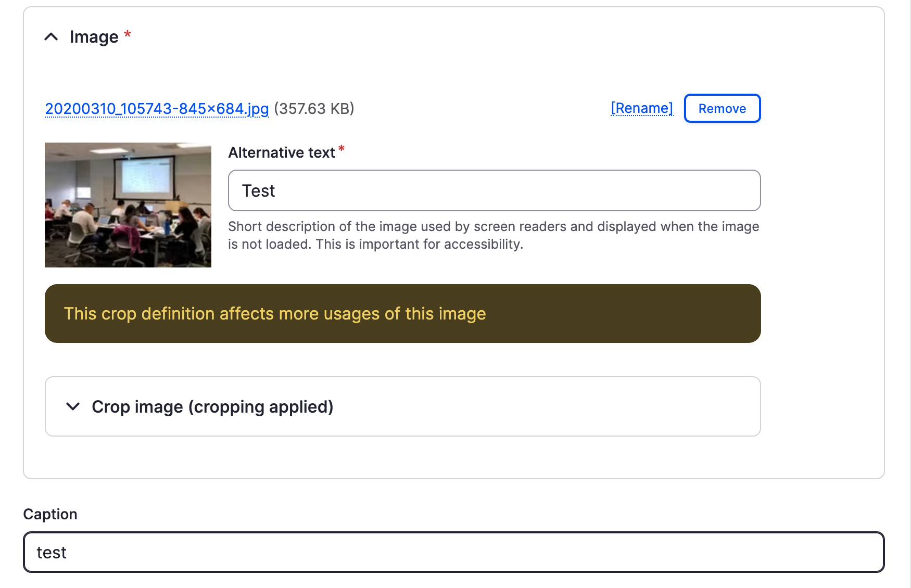The image size is (911, 588).
Task: Click the word Test in alt text field
Action: 258,191
